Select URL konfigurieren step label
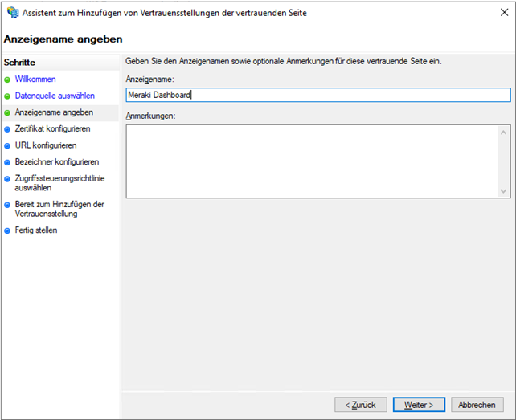The height and width of the screenshot is (420, 516). [46, 145]
